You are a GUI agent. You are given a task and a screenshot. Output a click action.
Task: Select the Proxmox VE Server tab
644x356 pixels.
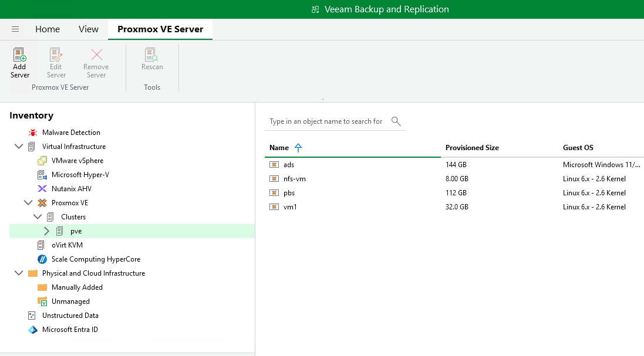tap(160, 29)
